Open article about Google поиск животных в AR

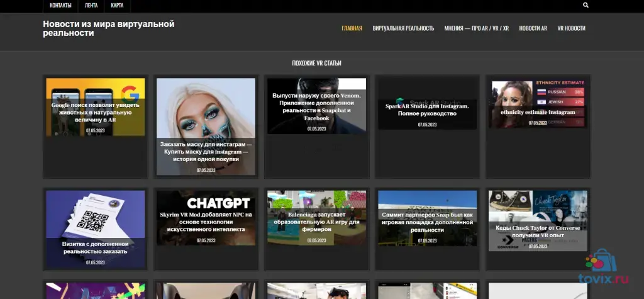pos(96,112)
